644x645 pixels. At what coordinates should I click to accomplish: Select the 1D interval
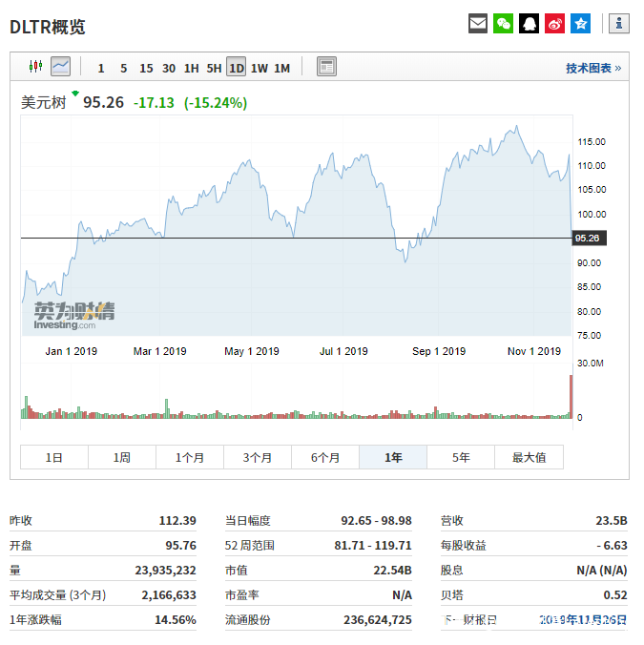click(236, 67)
